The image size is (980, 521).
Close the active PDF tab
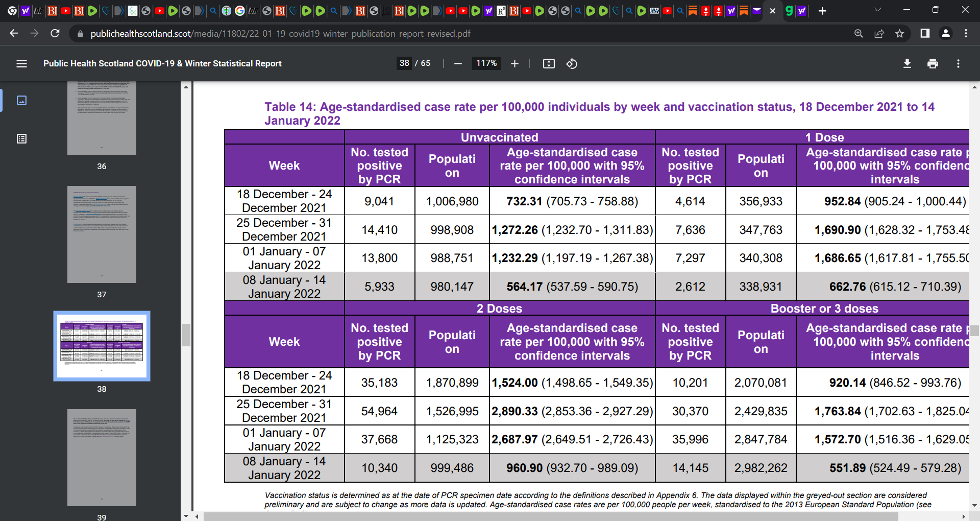(x=773, y=11)
